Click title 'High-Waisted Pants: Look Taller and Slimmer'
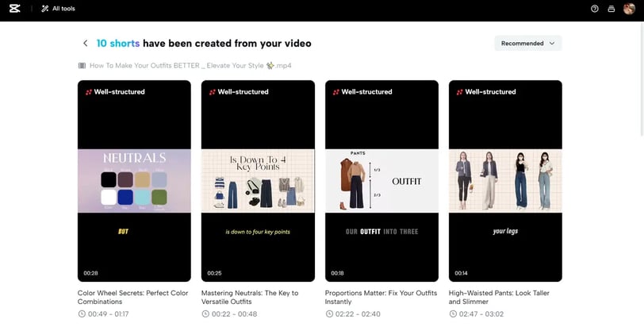 click(499, 297)
